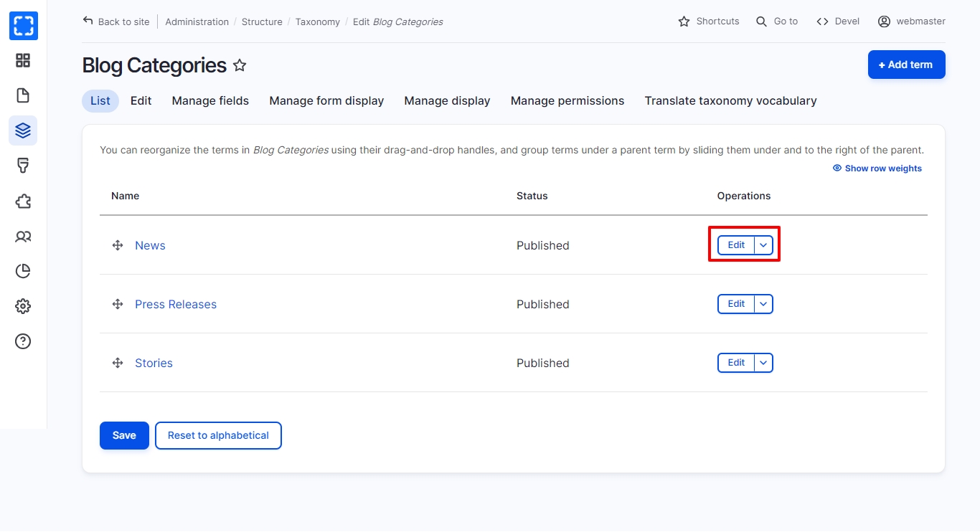
Task: Click the Press Releases term link
Action: pyautogui.click(x=176, y=304)
